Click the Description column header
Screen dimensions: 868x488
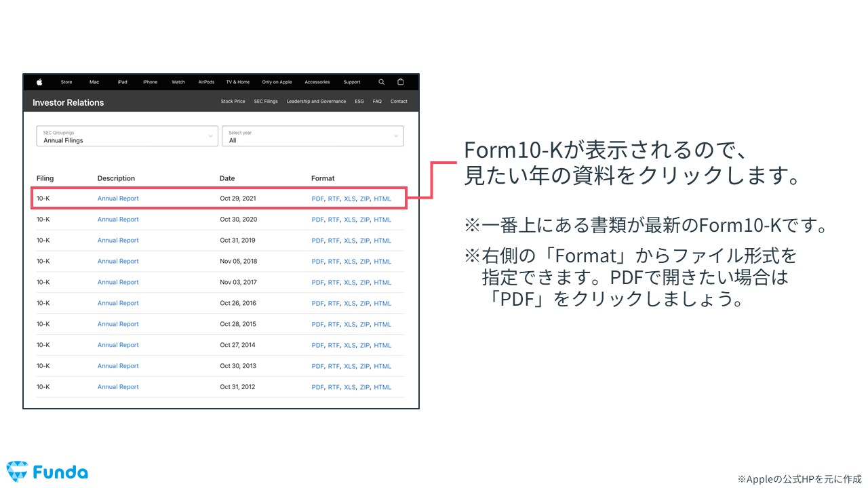[116, 178]
